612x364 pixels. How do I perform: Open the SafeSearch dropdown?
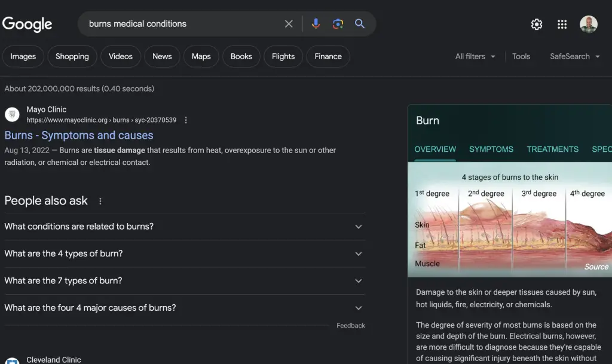(x=574, y=57)
